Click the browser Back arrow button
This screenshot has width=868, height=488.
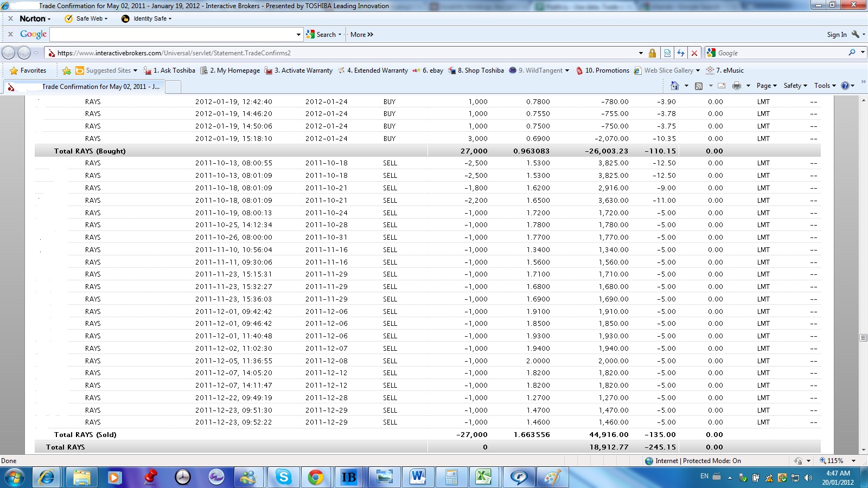pos(9,53)
